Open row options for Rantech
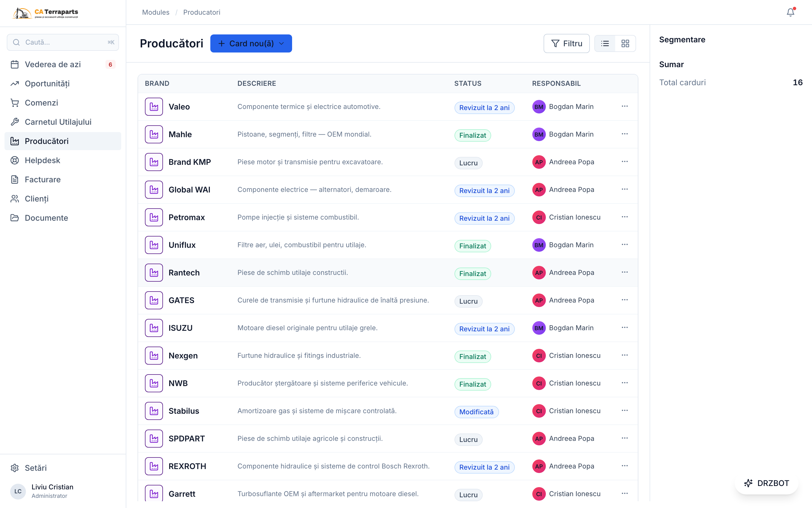This screenshot has width=812, height=508. (625, 272)
